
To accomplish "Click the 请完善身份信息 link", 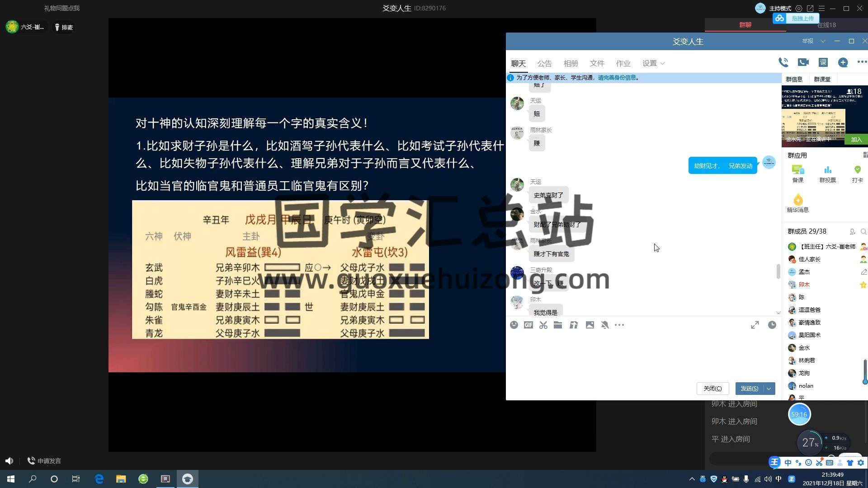I will [x=617, y=78].
